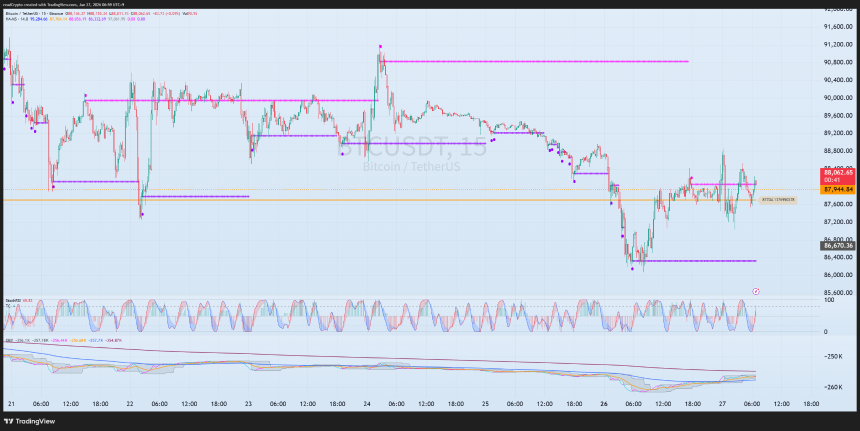860x431 pixels.
Task: Click the date label 25 on the time axis
Action: (485, 404)
